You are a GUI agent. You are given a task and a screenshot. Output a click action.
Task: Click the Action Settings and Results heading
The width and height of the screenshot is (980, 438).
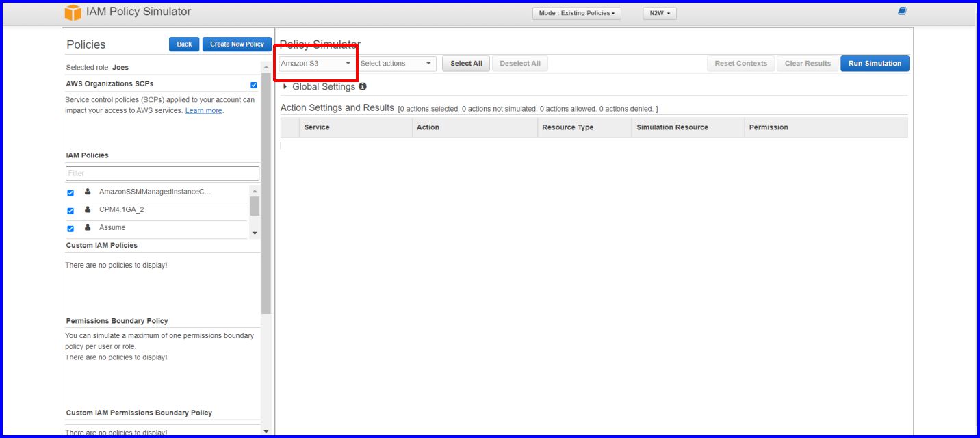[x=337, y=107]
